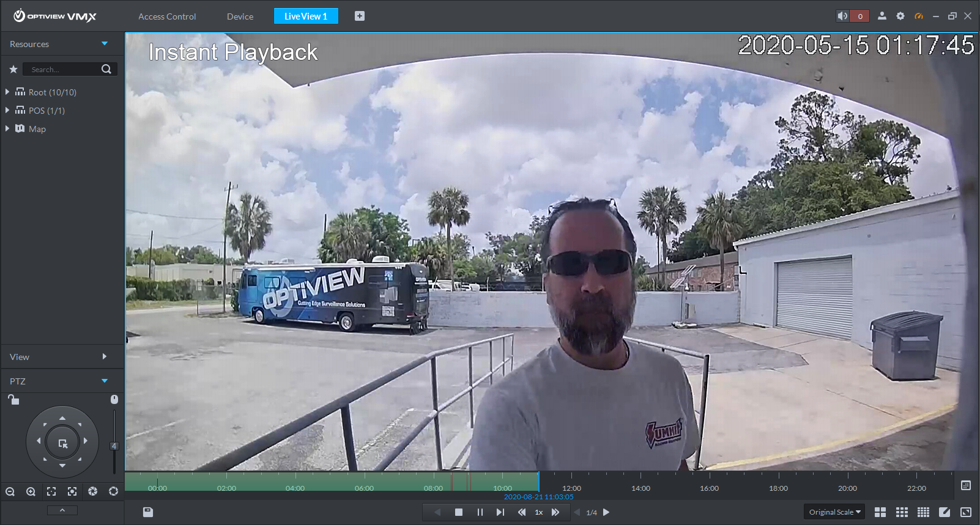
Task: Pause the instant playback
Action: tap(480, 512)
